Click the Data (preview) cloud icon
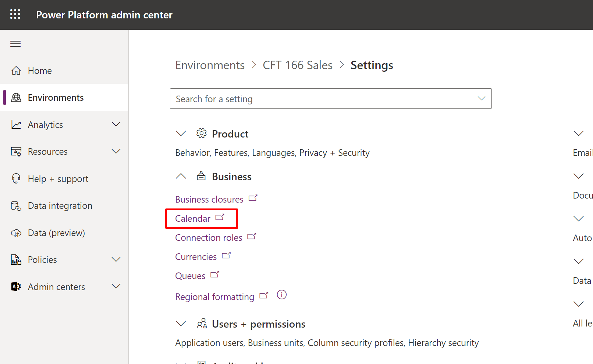This screenshot has height=364, width=593. click(16, 233)
